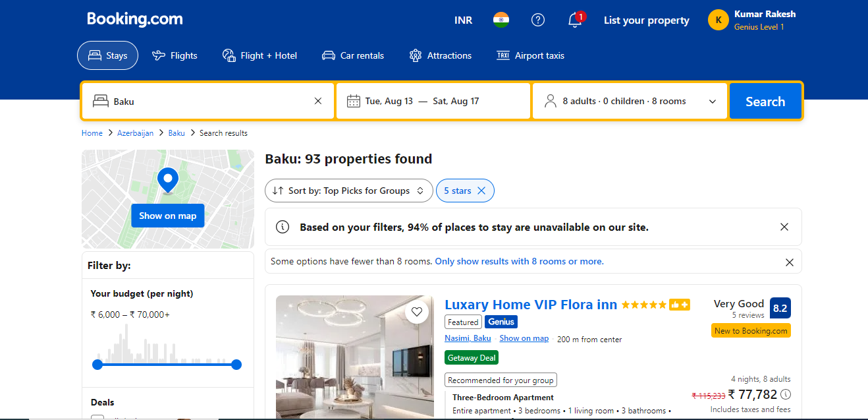
Task: Open the customer help question mark icon
Action: pyautogui.click(x=538, y=20)
